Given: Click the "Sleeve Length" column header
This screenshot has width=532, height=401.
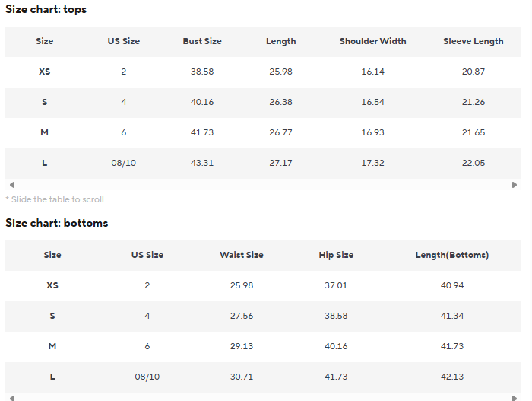Looking at the screenshot, I should 473,42.
